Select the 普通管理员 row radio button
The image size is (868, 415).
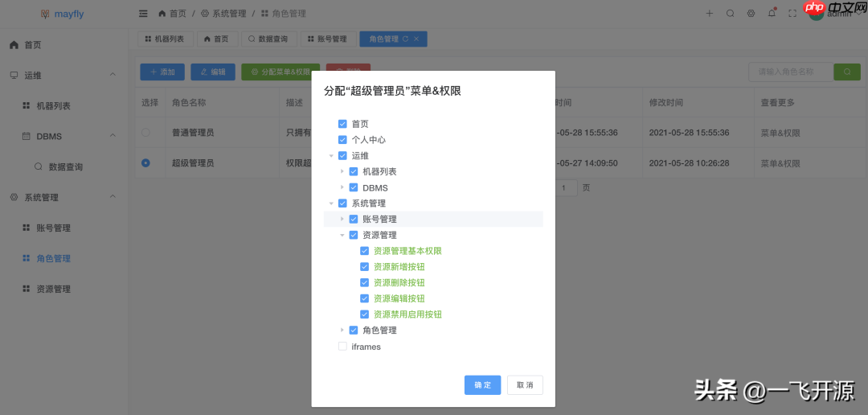tap(145, 133)
